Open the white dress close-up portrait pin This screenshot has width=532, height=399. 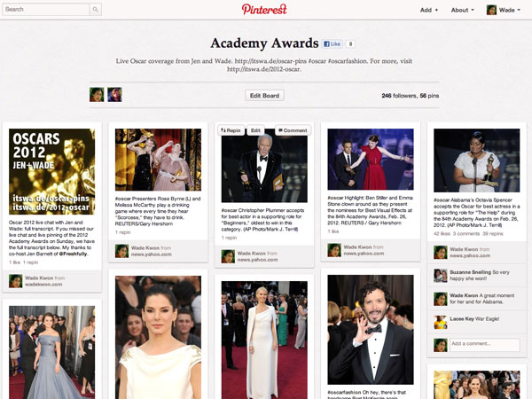click(158, 337)
